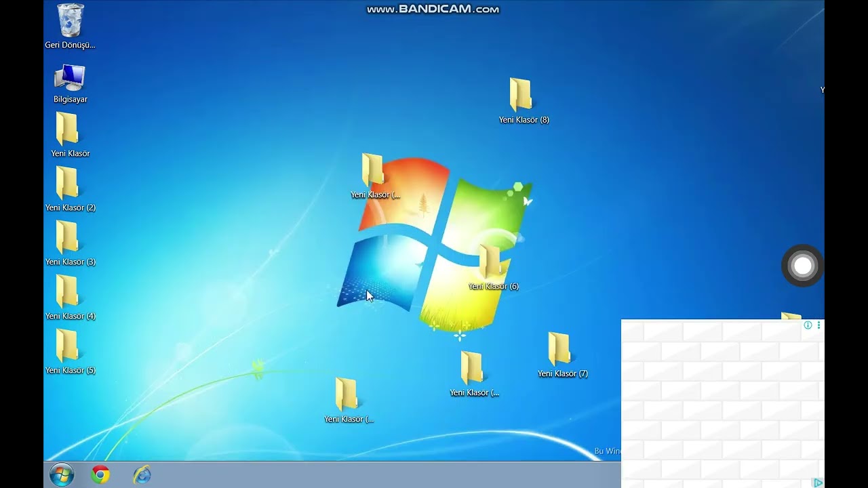The height and width of the screenshot is (488, 868).
Task: Select the Yeni Klasör (3) folder
Action: click(70, 243)
